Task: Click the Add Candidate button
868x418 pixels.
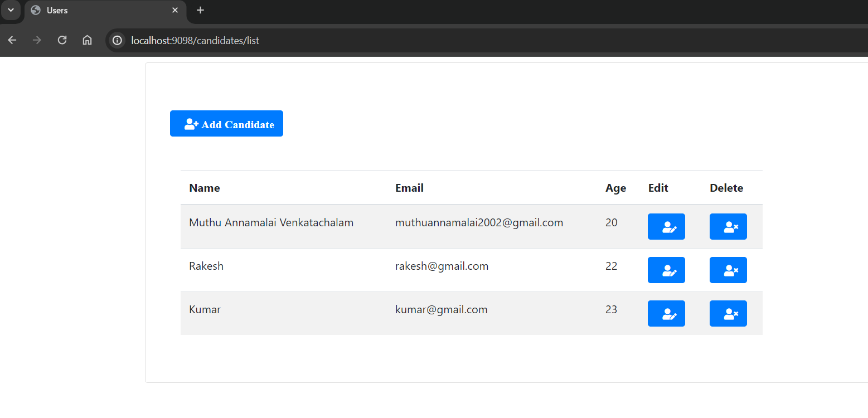Action: 226,123
